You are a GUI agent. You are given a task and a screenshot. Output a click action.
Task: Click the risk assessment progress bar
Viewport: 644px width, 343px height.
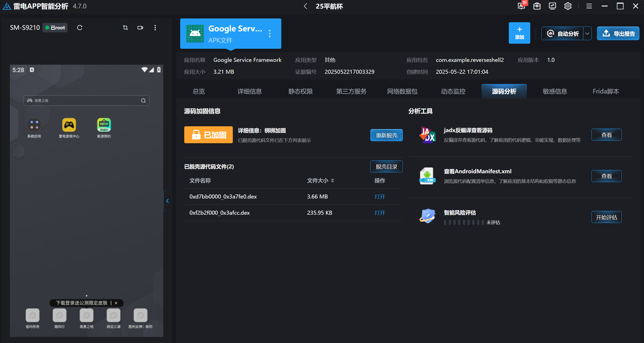point(464,222)
